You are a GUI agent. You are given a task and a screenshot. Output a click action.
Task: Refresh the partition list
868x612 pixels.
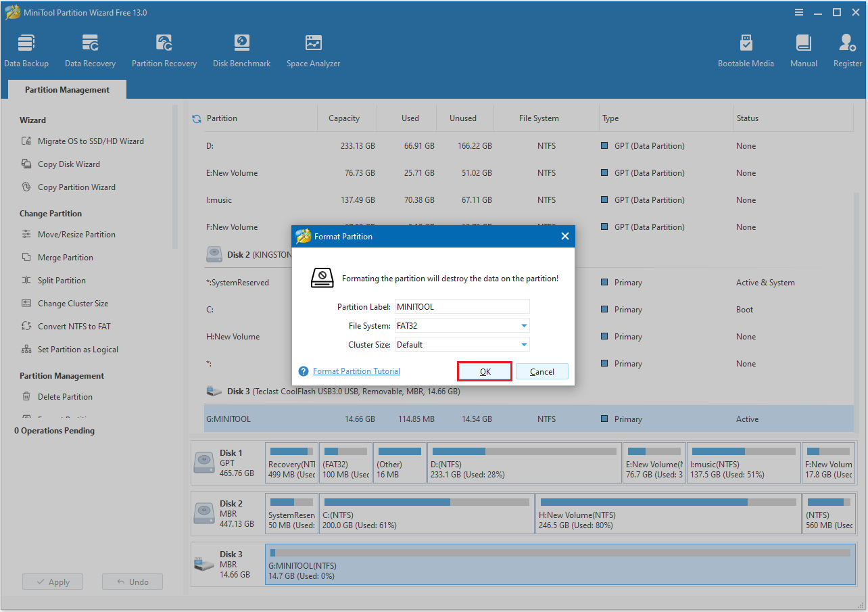tap(197, 118)
